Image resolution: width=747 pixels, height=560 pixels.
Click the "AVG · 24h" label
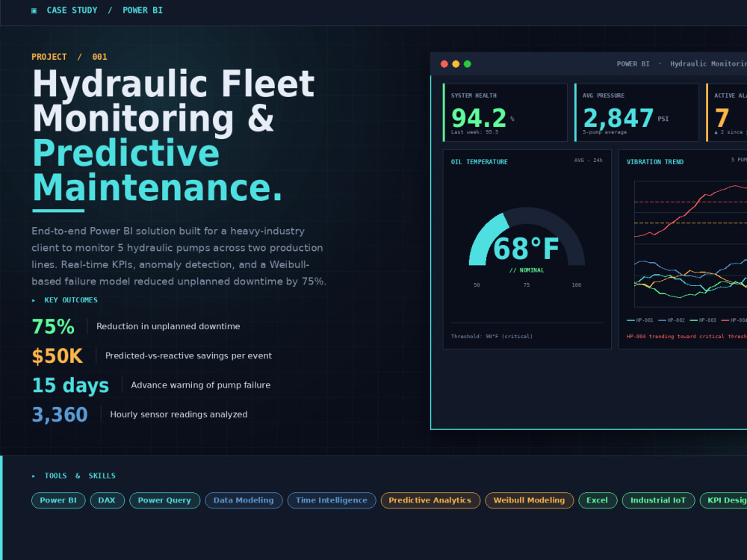pyautogui.click(x=589, y=161)
